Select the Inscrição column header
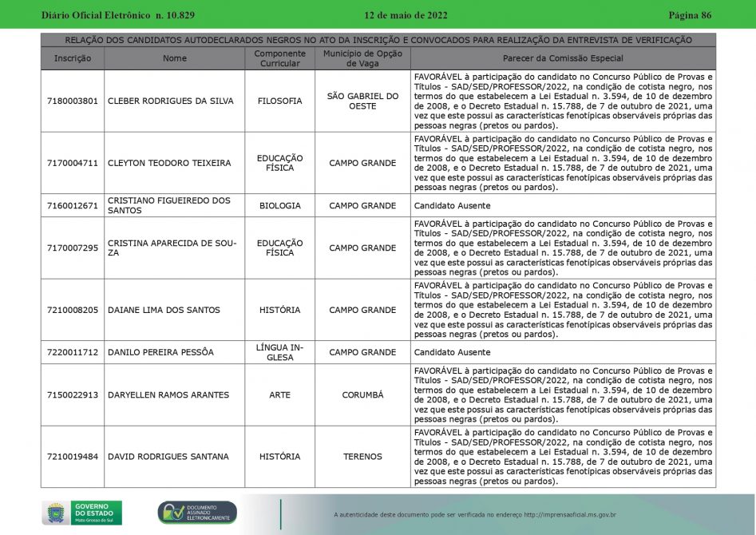The height and width of the screenshot is (535, 756). [73, 58]
